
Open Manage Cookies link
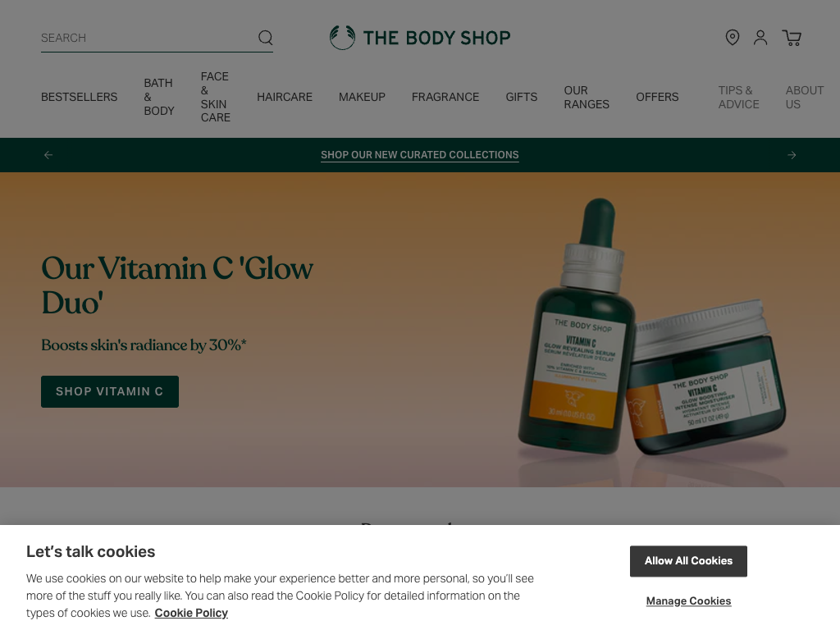tap(688, 601)
